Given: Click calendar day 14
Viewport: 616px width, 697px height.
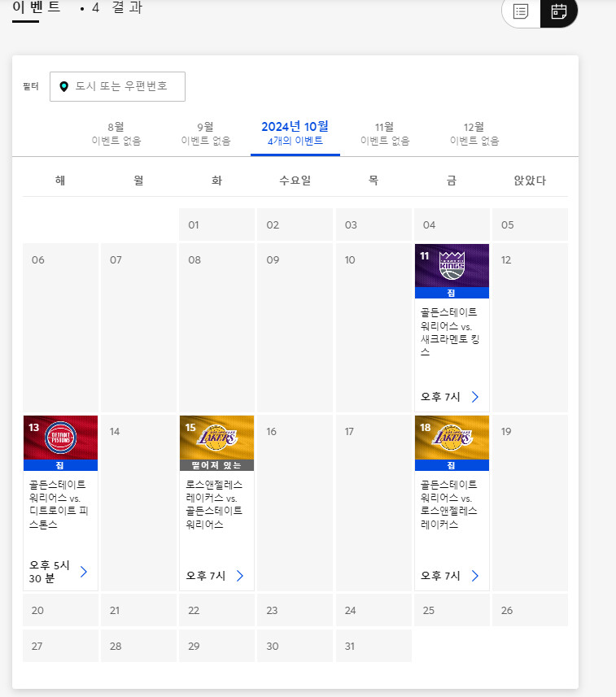Looking at the screenshot, I should tap(139, 503).
